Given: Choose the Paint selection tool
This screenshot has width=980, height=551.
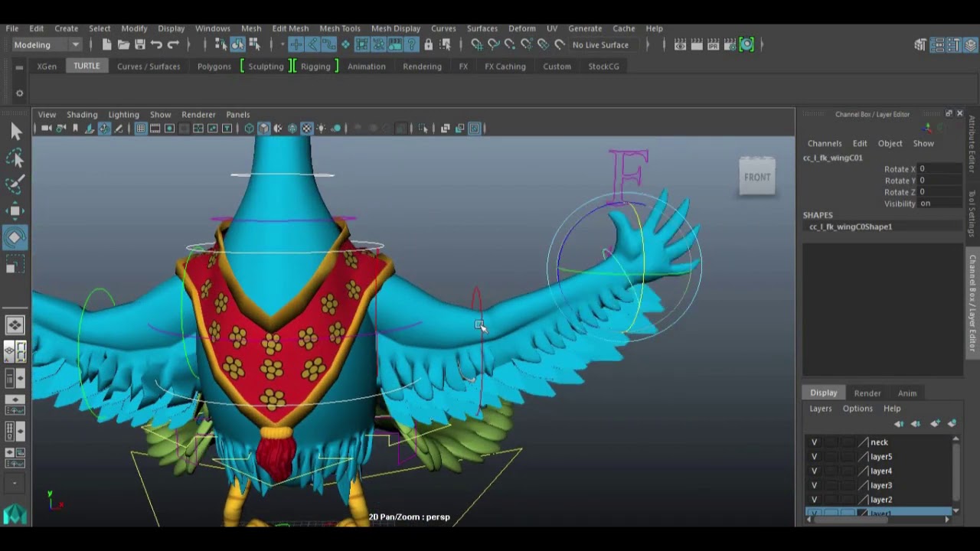Looking at the screenshot, I should pos(15,184).
